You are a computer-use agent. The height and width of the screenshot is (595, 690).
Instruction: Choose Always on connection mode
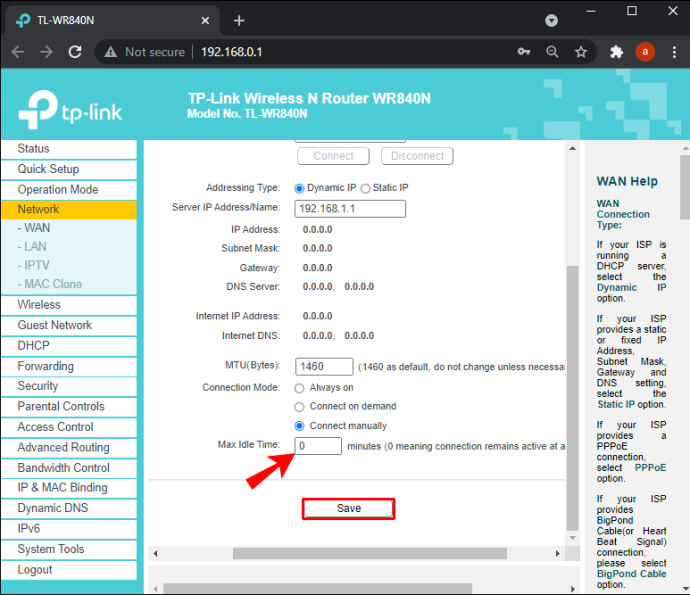pyautogui.click(x=299, y=388)
